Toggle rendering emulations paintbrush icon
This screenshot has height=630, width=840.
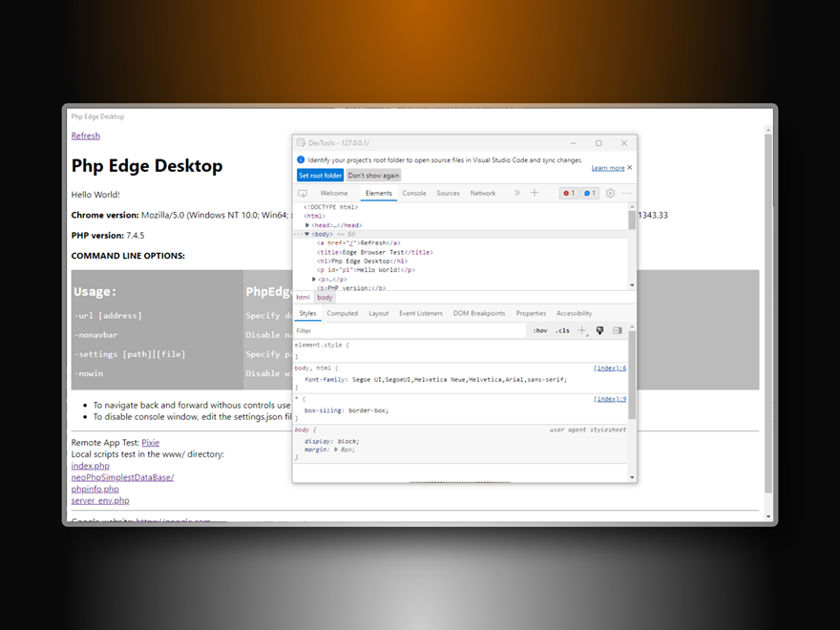point(599,331)
